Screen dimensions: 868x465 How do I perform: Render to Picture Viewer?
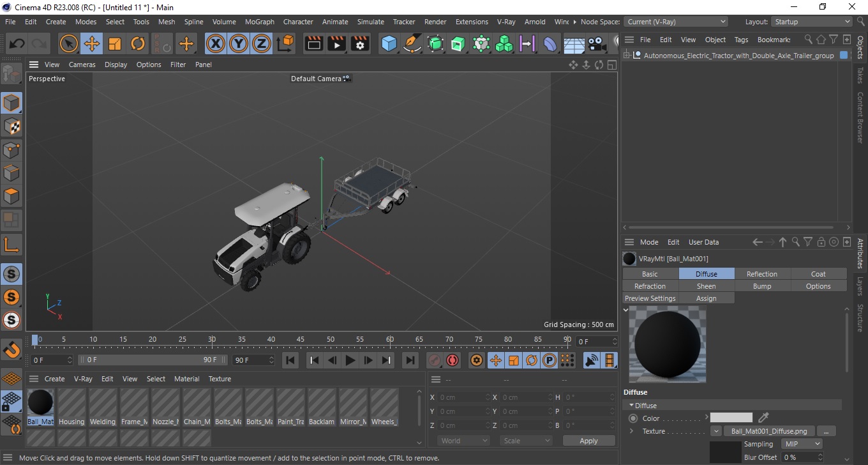337,44
